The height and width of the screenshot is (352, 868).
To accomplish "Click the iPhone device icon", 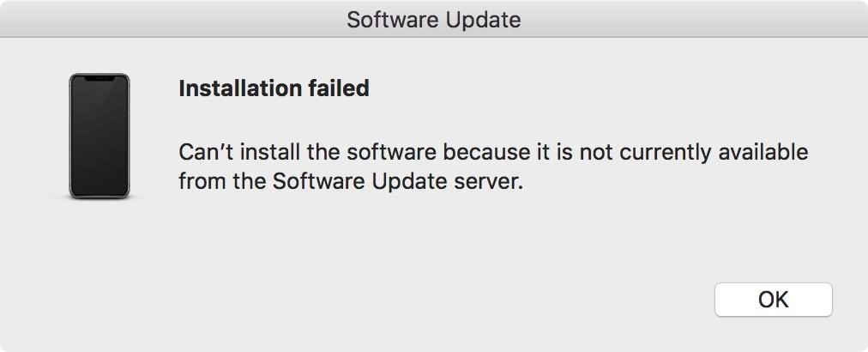I will (99, 136).
